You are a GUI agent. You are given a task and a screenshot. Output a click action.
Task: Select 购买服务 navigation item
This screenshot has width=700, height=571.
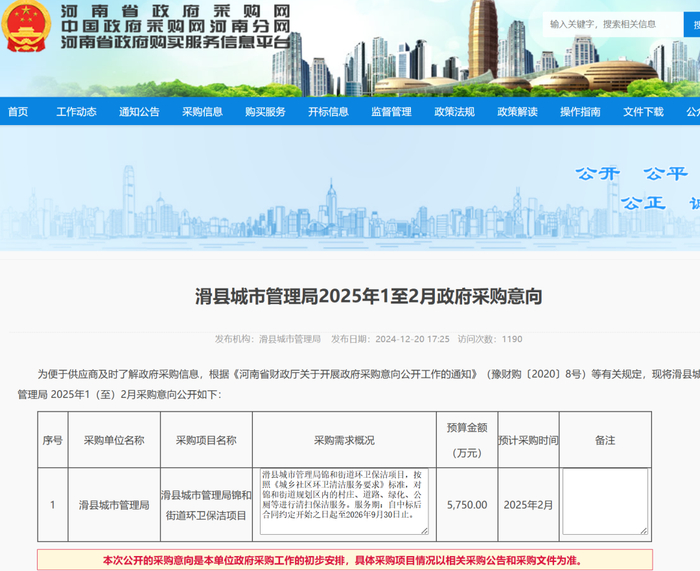pos(265,112)
